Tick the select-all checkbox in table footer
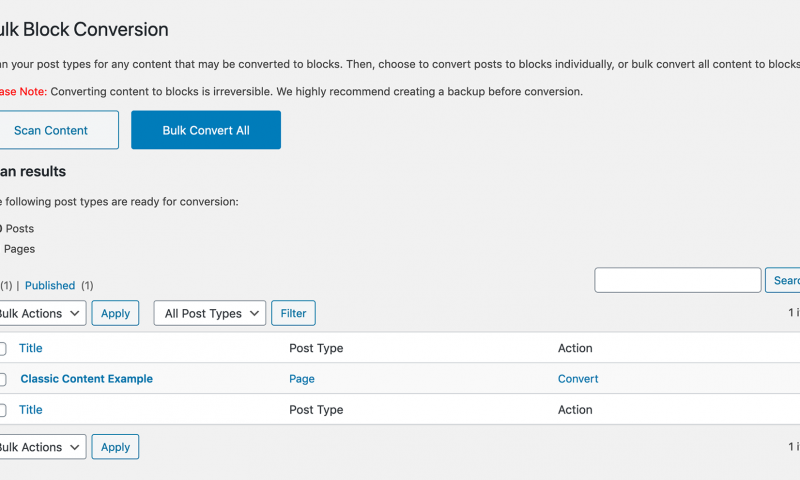The width and height of the screenshot is (800, 480). click(3, 410)
